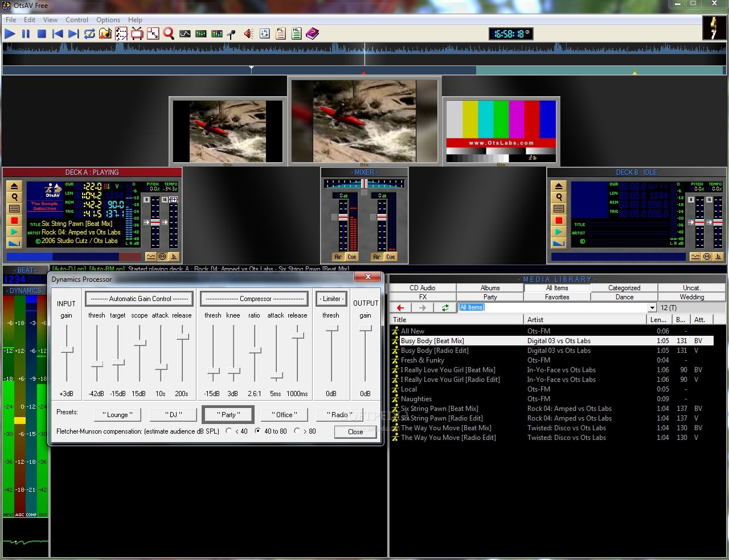Click the Previous track icon in the toolbar
This screenshot has width=729, height=560.
click(x=58, y=34)
